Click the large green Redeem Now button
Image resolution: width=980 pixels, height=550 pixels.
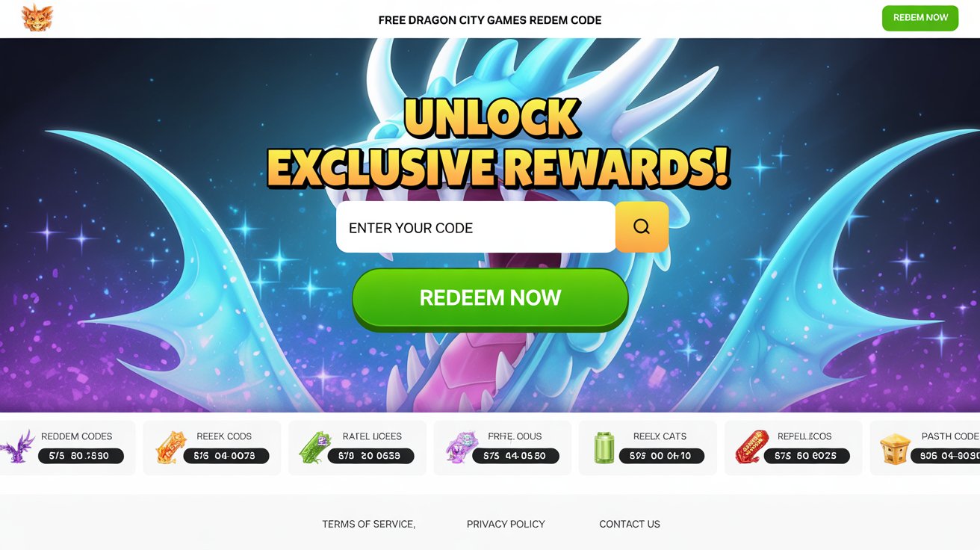click(490, 298)
